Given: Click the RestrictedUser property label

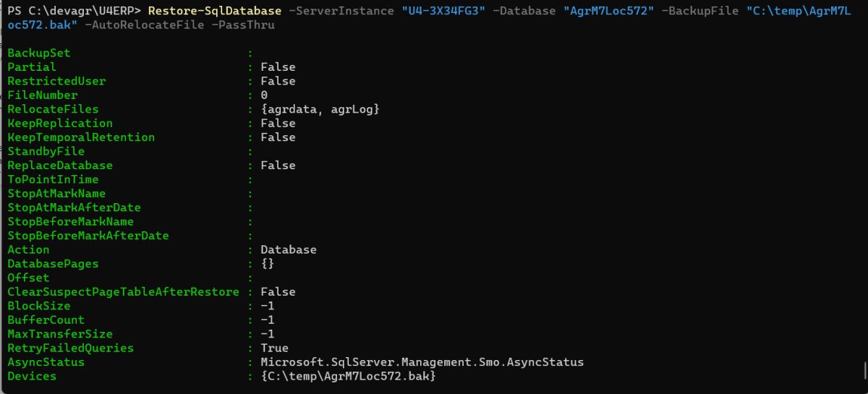Looking at the screenshot, I should [x=56, y=81].
